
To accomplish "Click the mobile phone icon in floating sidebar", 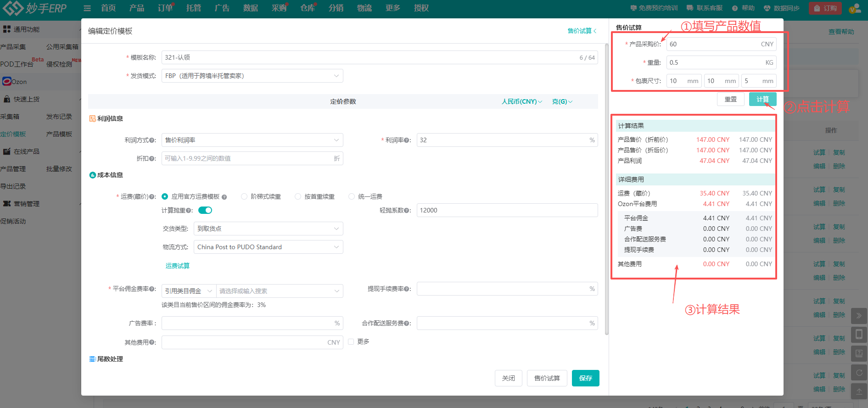I will point(859,335).
